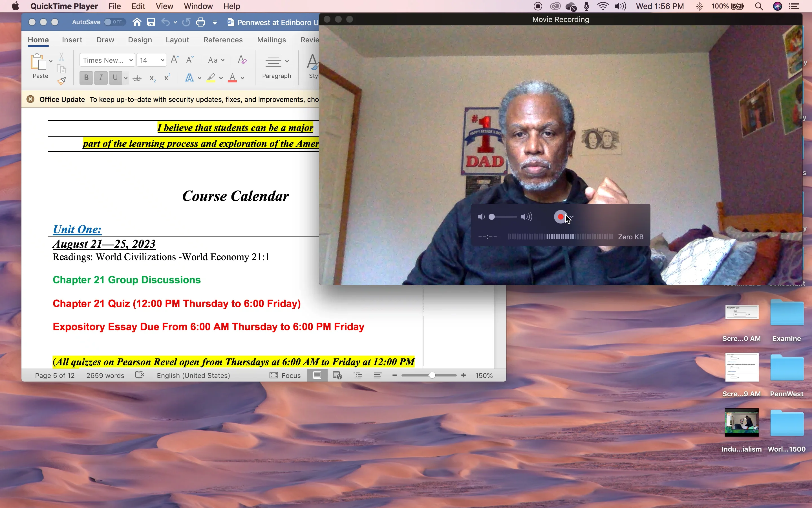Screen dimensions: 812x508
Task: Open the Mailings ribbon tab
Action: (272, 40)
